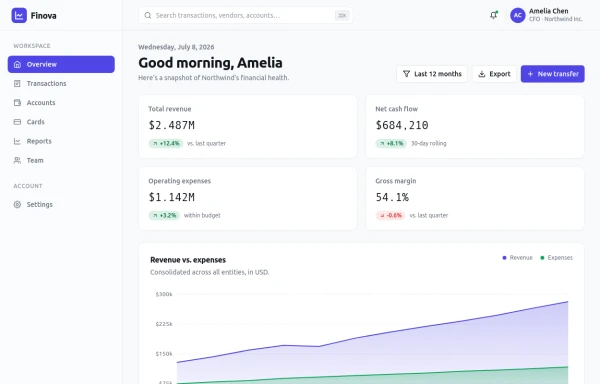Click the +8.1% change badge
600x384 pixels.
(x=391, y=143)
